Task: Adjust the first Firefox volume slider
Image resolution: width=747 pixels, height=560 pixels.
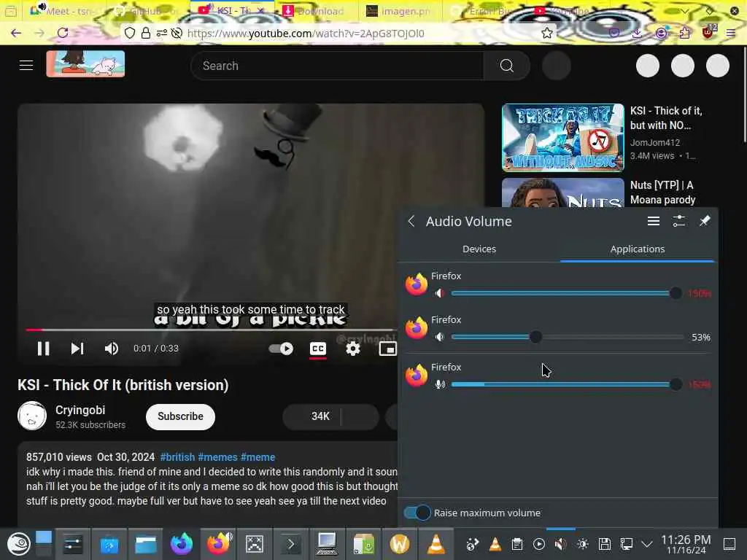Action: (567, 293)
